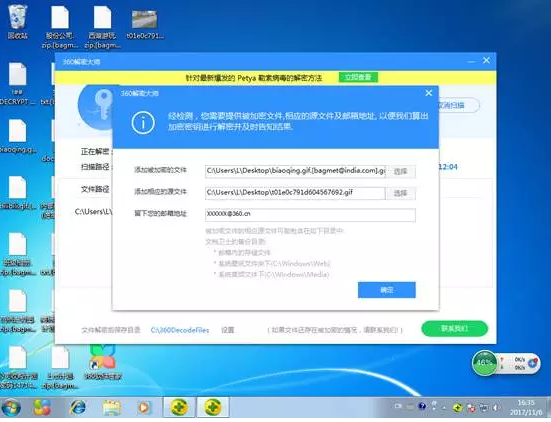
Task: Click the 46% accelerator ball widget
Action: (485, 363)
